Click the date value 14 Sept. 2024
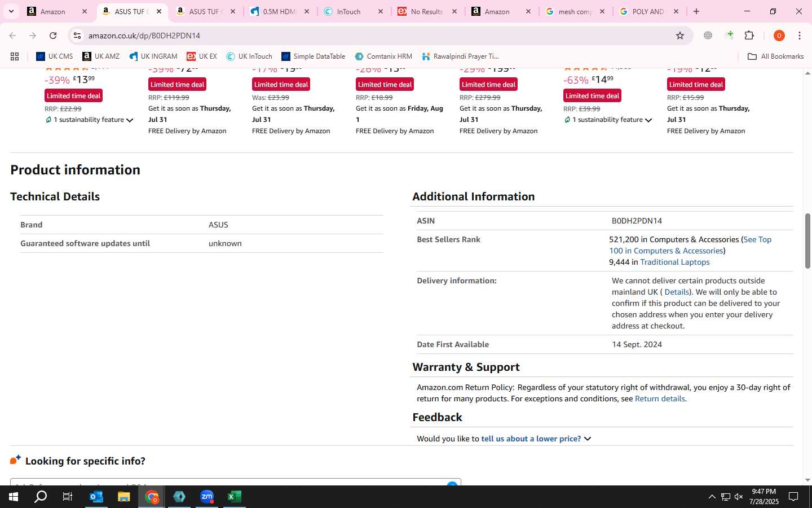This screenshot has width=812, height=508. 637,344
